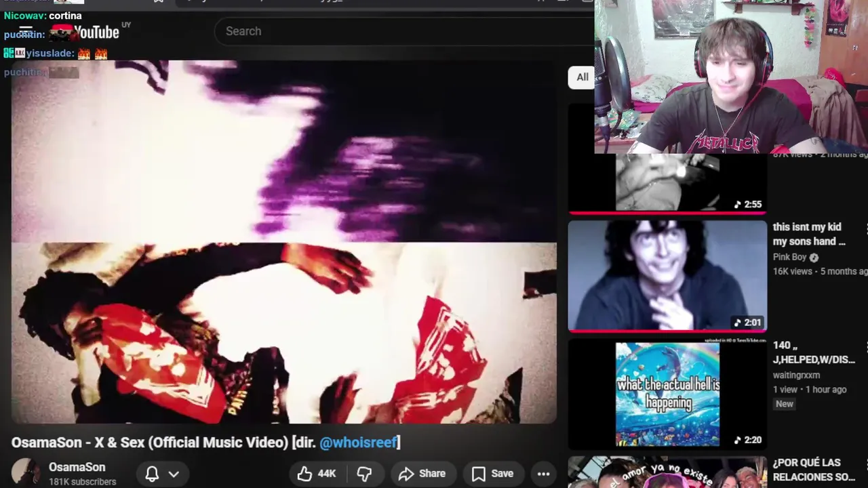Image resolution: width=868 pixels, height=488 pixels.
Task: Click the '181K subscribers' text
Action: click(x=82, y=482)
